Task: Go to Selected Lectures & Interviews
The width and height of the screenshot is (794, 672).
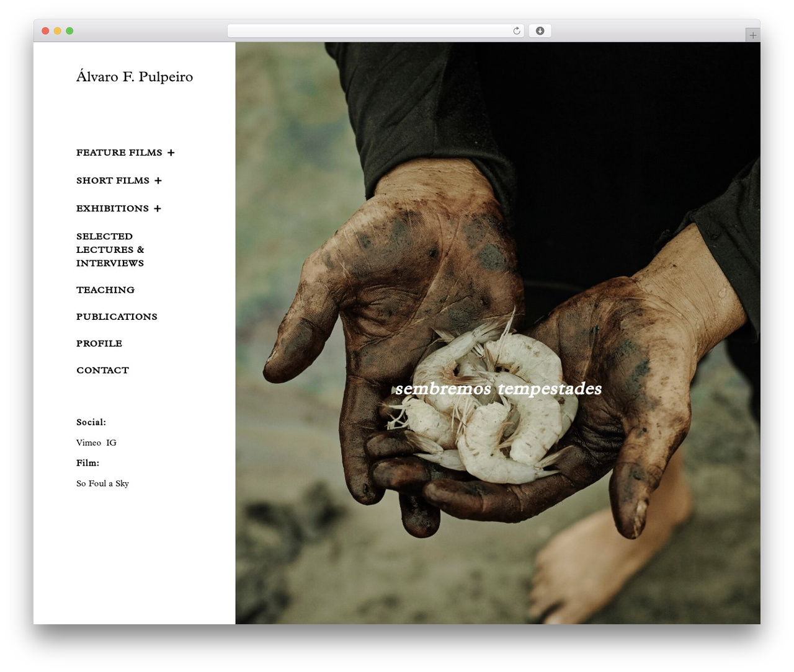Action: click(x=110, y=249)
